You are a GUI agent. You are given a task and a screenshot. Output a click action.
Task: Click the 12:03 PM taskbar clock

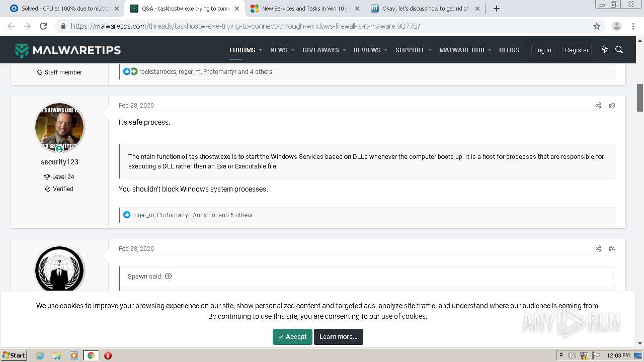(x=618, y=355)
